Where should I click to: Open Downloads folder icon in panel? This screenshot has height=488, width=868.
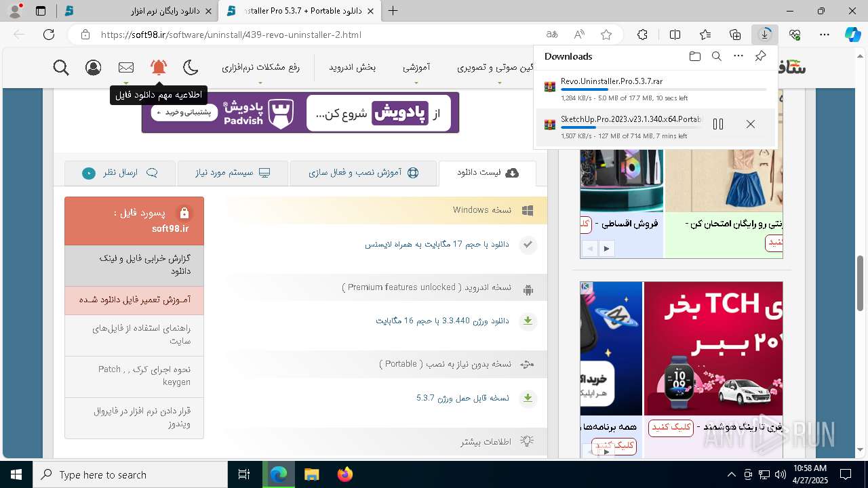click(695, 56)
